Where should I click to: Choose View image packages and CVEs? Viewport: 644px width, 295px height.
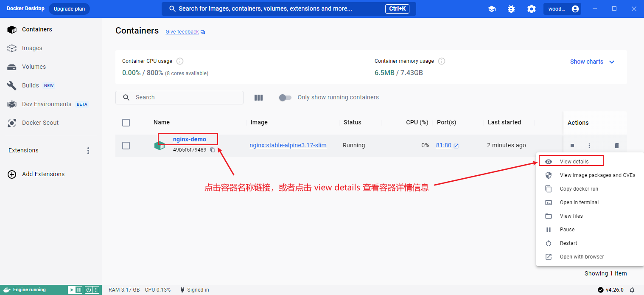point(590,175)
